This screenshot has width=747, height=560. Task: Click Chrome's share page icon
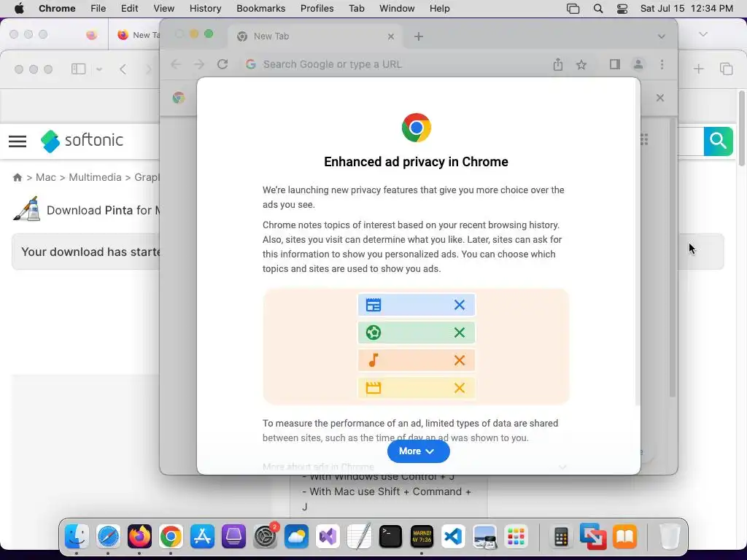coord(558,64)
